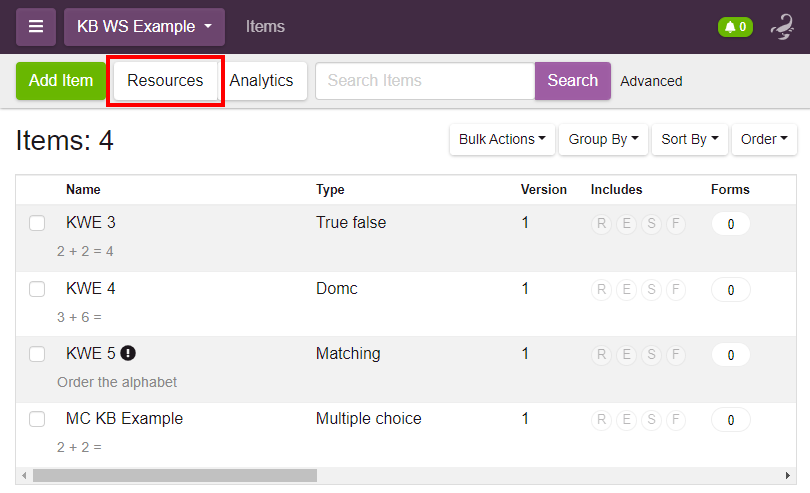
Task: Open the KWE 3 item
Action: [90, 222]
